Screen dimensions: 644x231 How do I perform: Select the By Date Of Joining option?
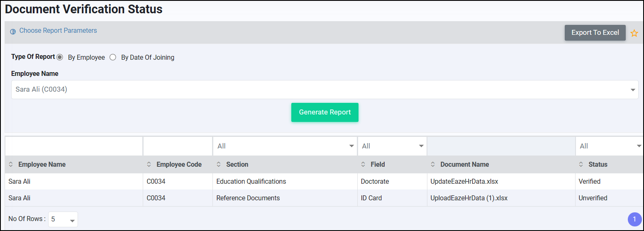tap(113, 57)
